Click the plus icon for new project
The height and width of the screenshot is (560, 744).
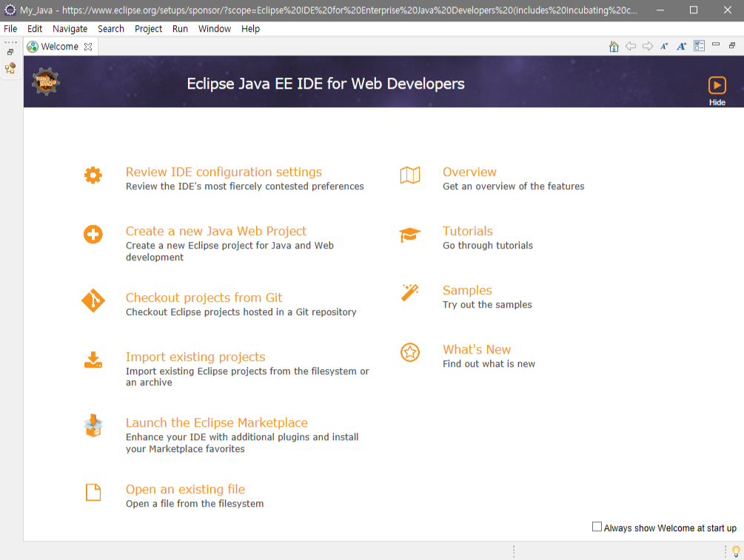point(93,235)
